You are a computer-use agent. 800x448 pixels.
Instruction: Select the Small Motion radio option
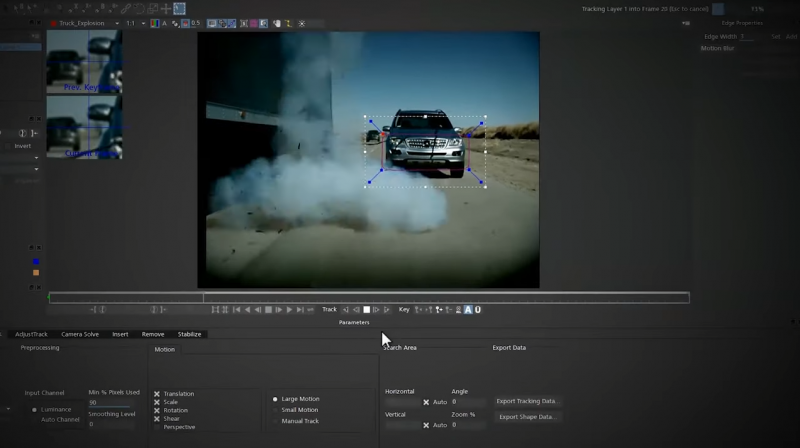pyautogui.click(x=275, y=410)
